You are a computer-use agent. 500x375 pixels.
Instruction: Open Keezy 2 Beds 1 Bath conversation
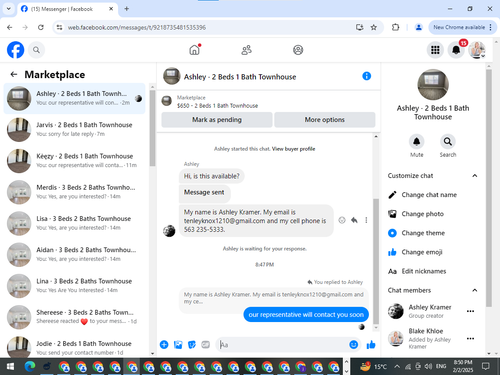pos(75,161)
